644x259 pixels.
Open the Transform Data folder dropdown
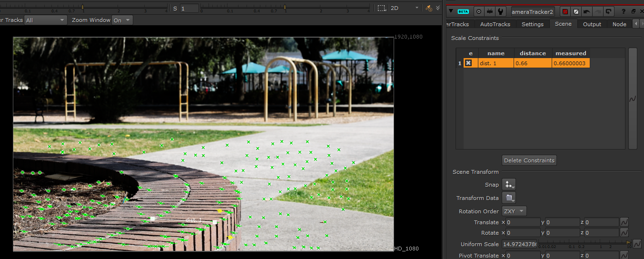(509, 198)
